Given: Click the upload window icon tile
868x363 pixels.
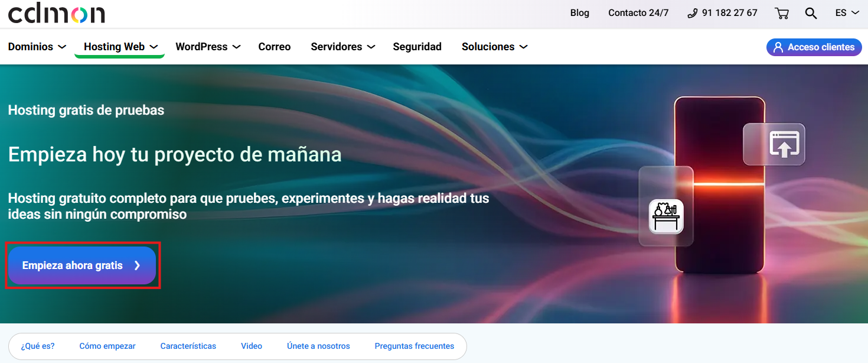Looking at the screenshot, I should click(774, 144).
